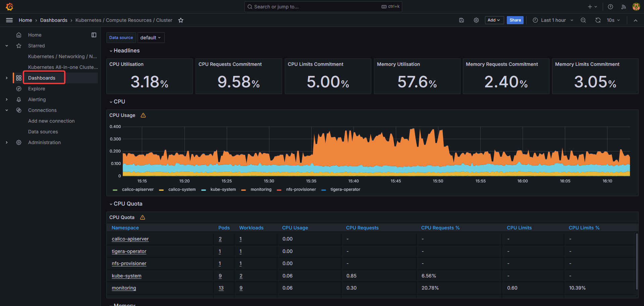This screenshot has width=644, height=306.
Task: Open the help question mark icon
Action: (x=610, y=7)
